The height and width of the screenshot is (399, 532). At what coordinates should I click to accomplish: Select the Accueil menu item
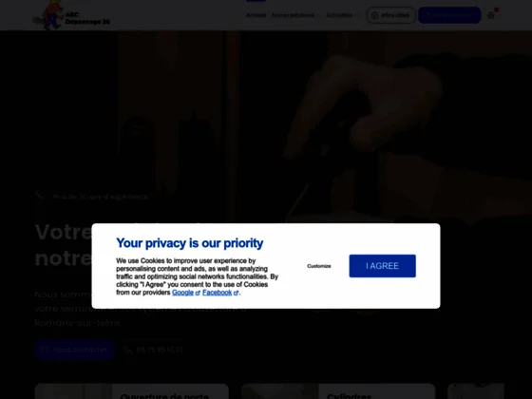(x=256, y=15)
